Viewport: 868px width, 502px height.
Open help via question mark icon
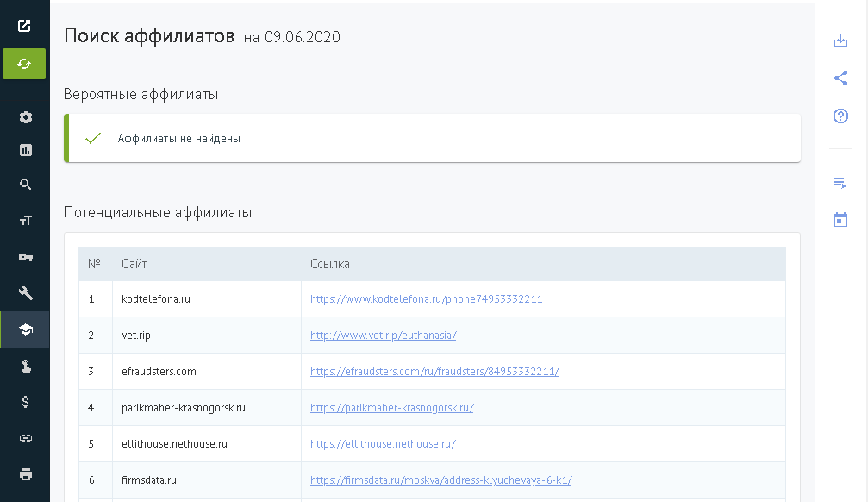pos(840,116)
